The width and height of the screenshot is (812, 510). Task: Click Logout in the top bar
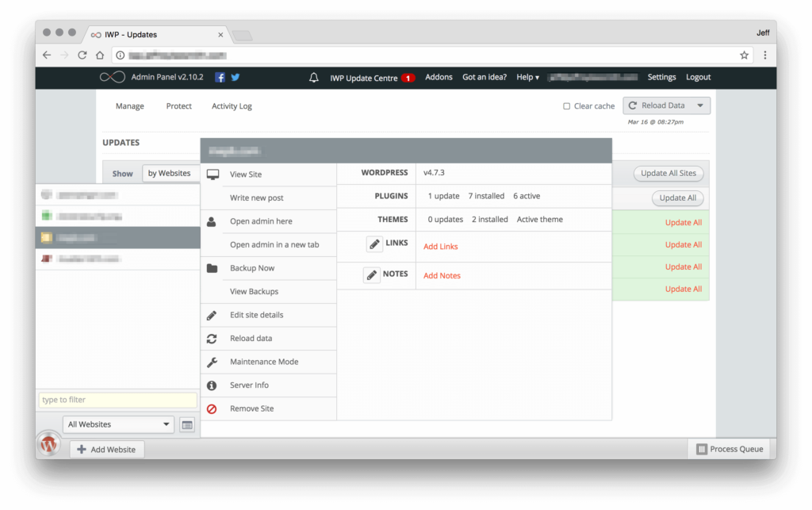[x=698, y=77]
